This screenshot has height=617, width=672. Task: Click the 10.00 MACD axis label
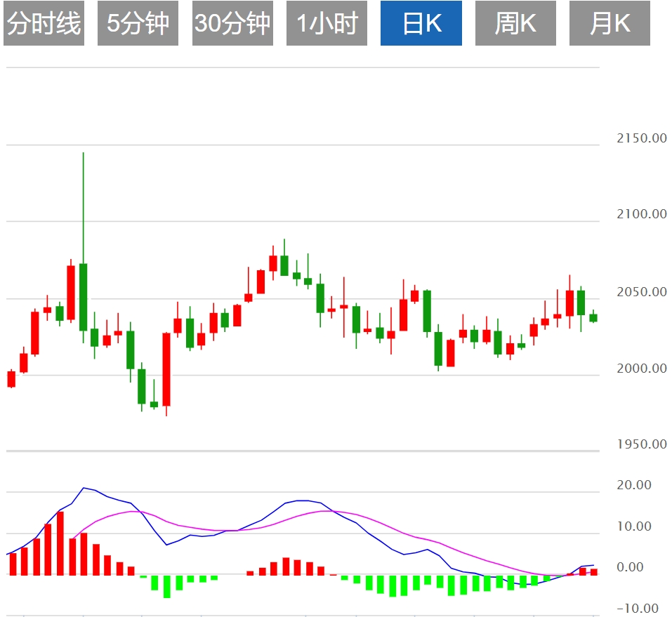tap(634, 526)
